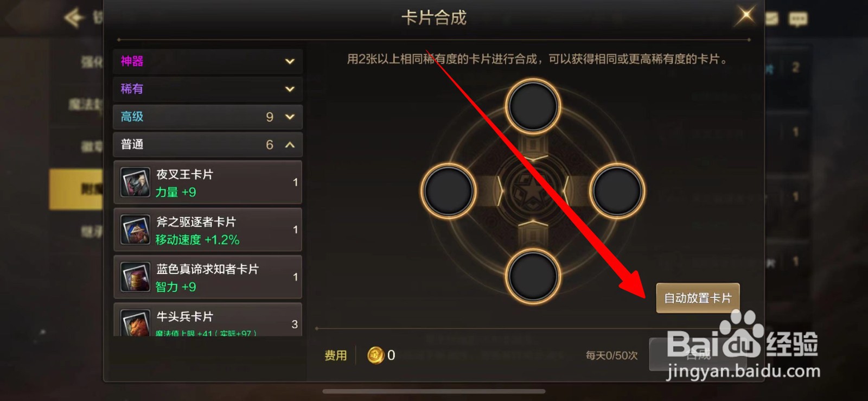Click the 自动放置卡片 button
The width and height of the screenshot is (868, 401).
pos(698,298)
